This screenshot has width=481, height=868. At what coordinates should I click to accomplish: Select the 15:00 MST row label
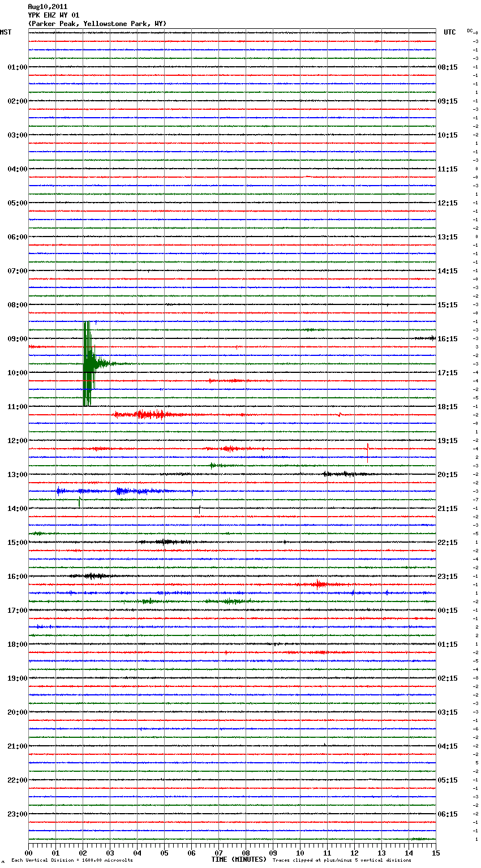point(18,543)
